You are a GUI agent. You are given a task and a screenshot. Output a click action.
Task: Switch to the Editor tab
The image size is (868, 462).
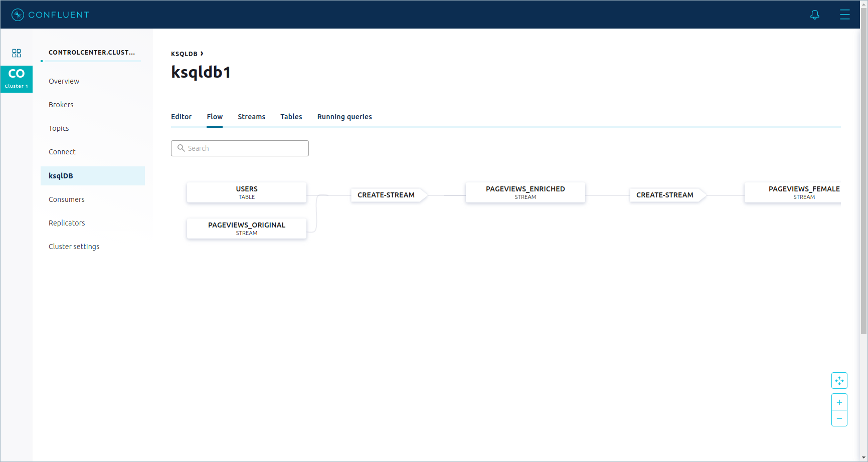coord(181,117)
